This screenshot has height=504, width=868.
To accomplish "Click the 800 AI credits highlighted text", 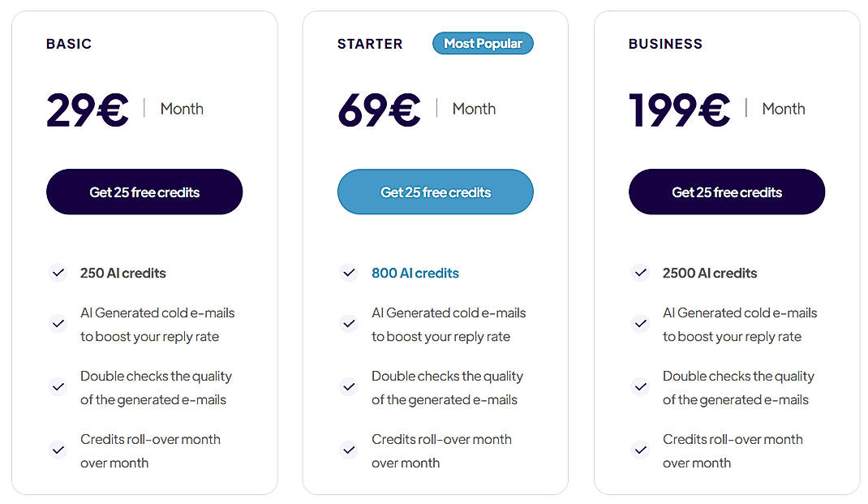I will click(x=415, y=273).
